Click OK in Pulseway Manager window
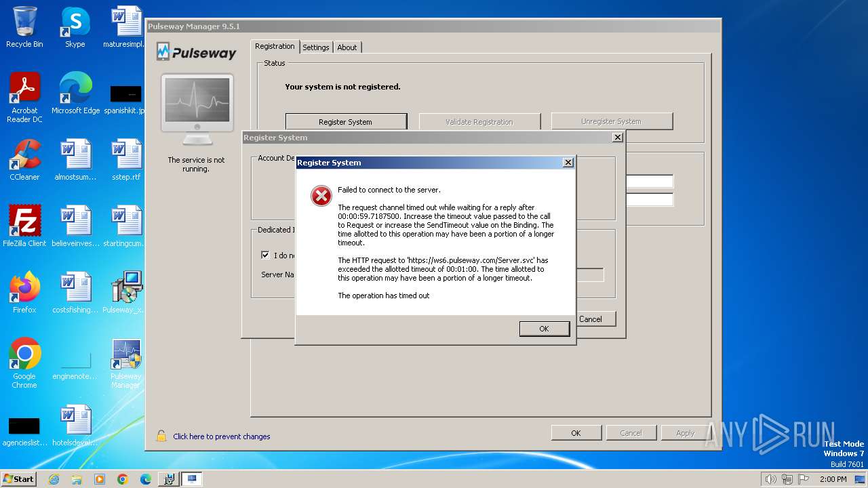The width and height of the screenshot is (868, 488). point(576,433)
